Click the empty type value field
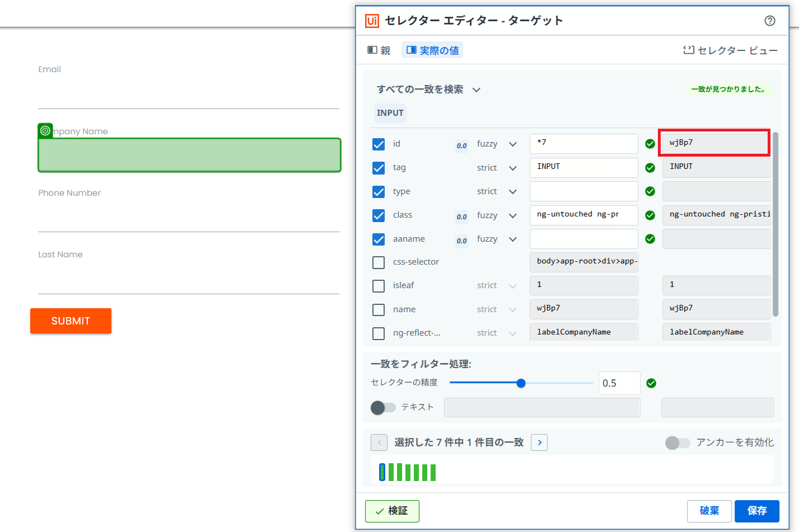The height and width of the screenshot is (532, 799). (x=584, y=191)
